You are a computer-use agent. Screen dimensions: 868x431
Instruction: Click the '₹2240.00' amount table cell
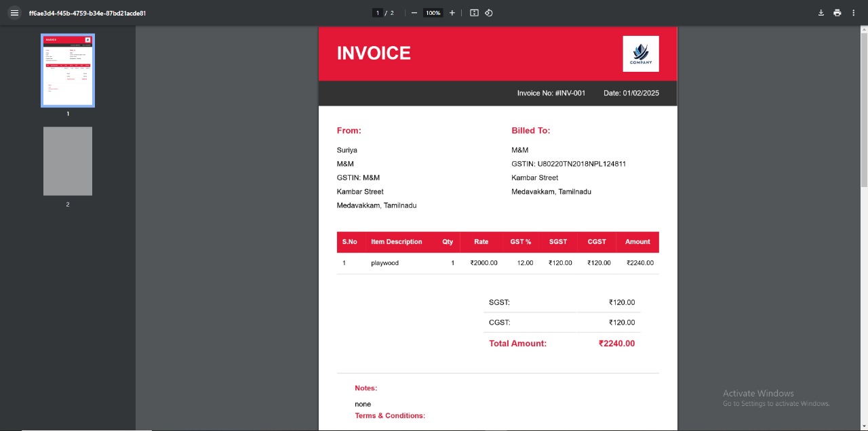pos(640,263)
